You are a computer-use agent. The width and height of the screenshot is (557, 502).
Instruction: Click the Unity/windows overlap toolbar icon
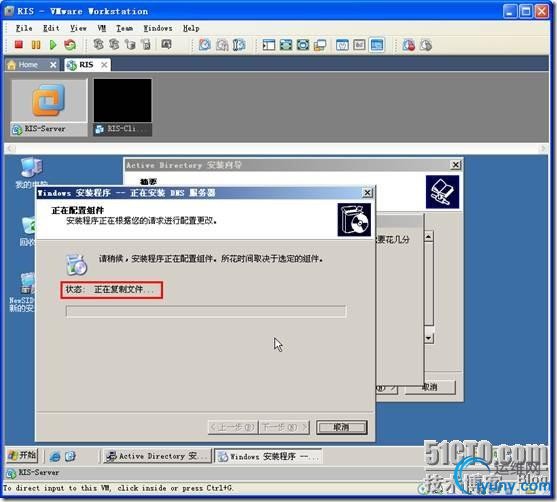320,45
